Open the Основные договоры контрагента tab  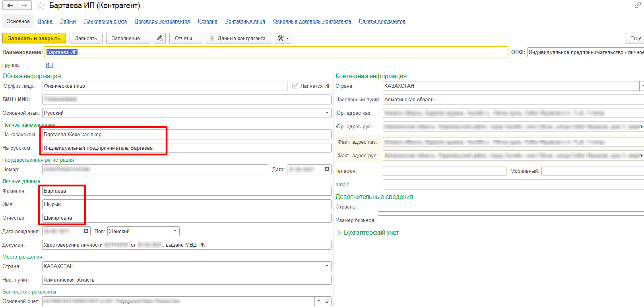(312, 21)
